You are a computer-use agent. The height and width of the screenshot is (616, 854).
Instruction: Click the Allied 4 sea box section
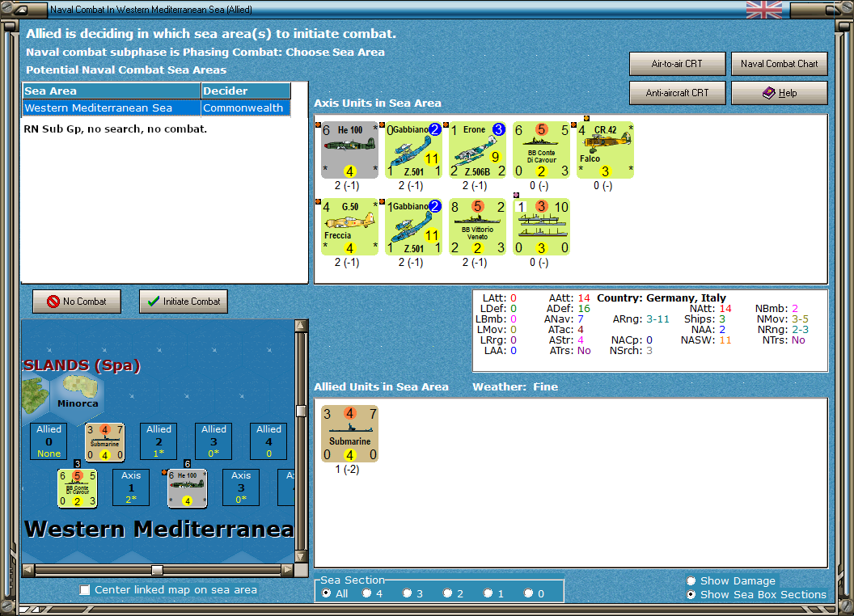[268, 441]
